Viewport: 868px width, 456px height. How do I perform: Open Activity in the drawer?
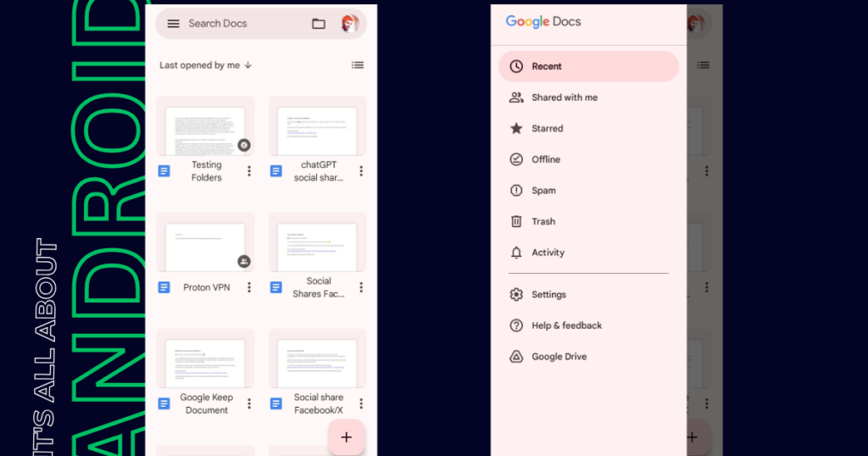(588, 253)
